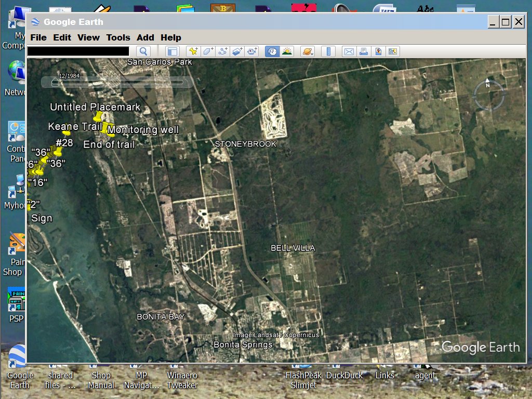Click the historical imagery time slider handle

[56, 82]
